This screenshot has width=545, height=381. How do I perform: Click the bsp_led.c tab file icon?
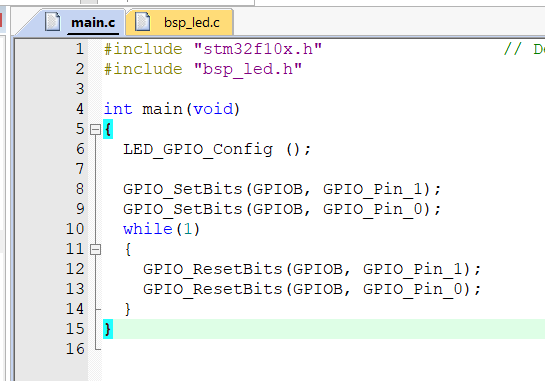pyautogui.click(x=142, y=22)
